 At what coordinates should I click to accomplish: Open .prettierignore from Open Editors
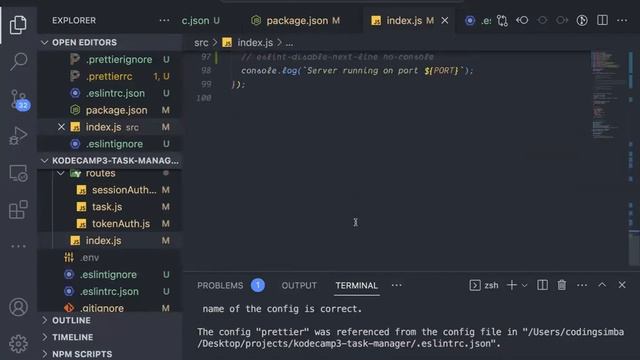pos(109,60)
